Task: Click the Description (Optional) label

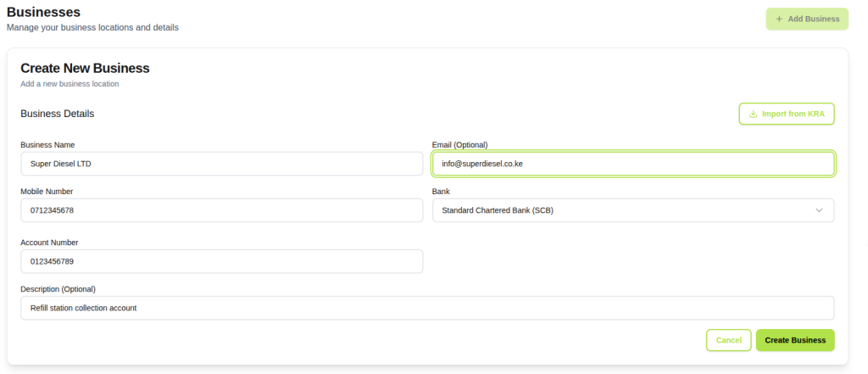Action: tap(58, 288)
